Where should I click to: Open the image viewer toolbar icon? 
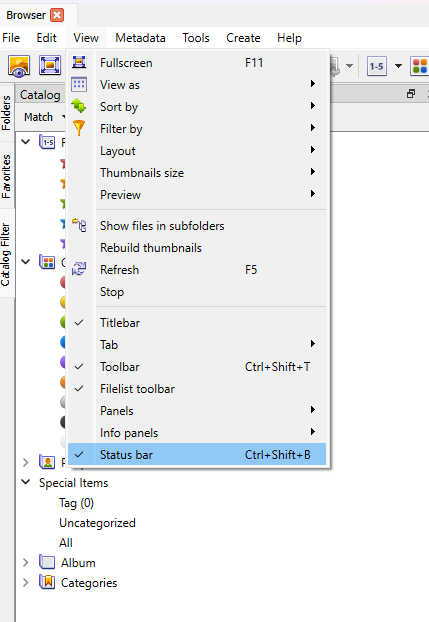pyautogui.click(x=19, y=66)
